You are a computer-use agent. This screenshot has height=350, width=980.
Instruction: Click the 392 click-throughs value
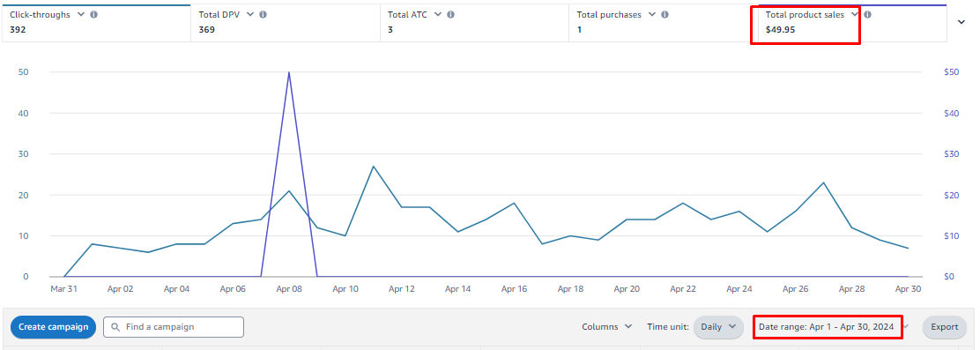click(x=17, y=29)
